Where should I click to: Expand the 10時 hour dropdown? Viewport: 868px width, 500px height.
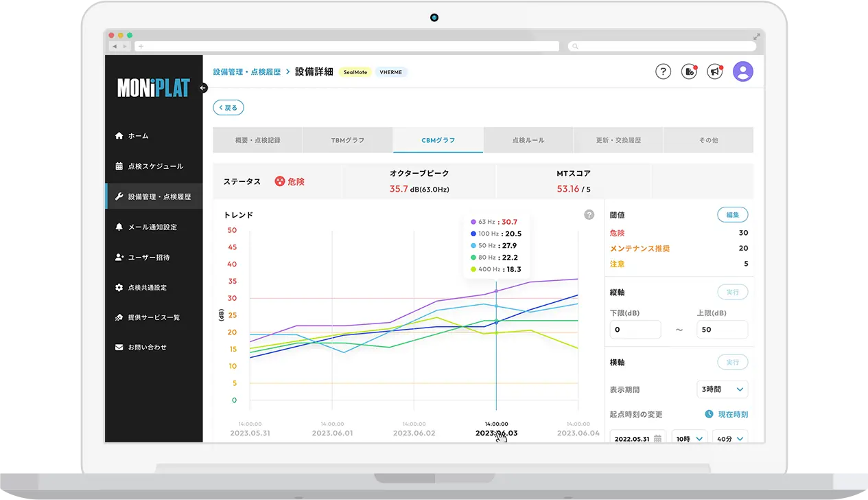click(688, 437)
